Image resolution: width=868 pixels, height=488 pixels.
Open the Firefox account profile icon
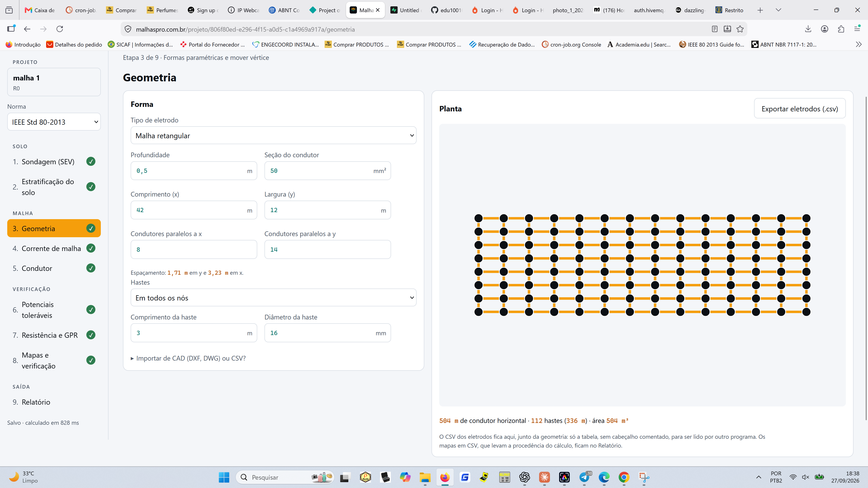click(x=825, y=29)
